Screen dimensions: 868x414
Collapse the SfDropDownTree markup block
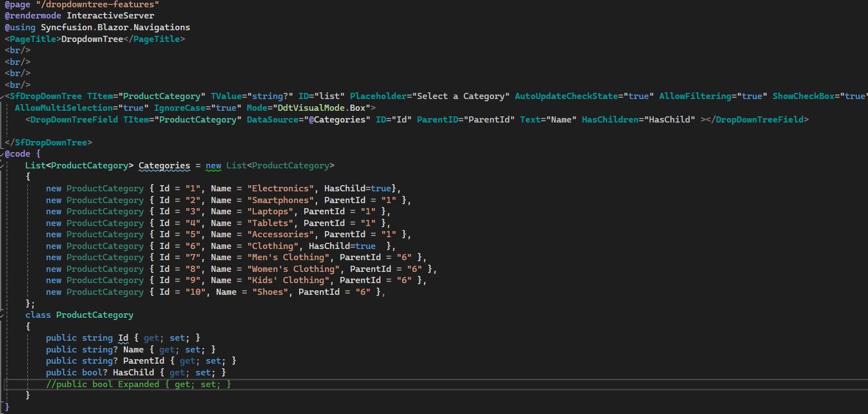(x=2, y=96)
